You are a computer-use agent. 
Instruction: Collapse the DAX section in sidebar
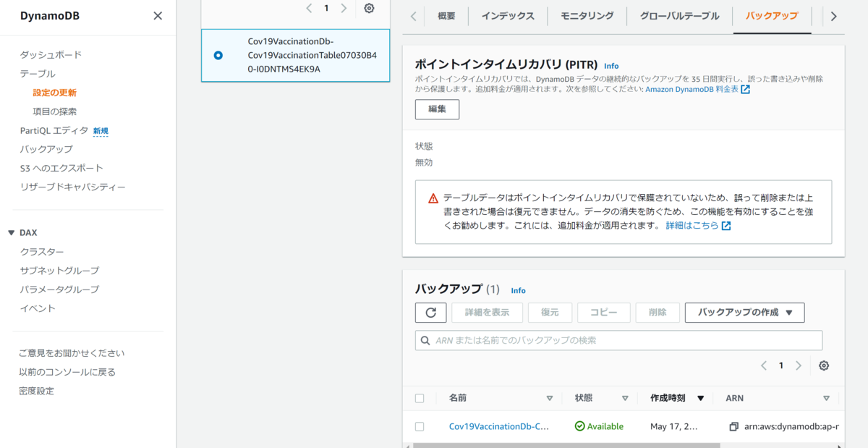click(11, 233)
